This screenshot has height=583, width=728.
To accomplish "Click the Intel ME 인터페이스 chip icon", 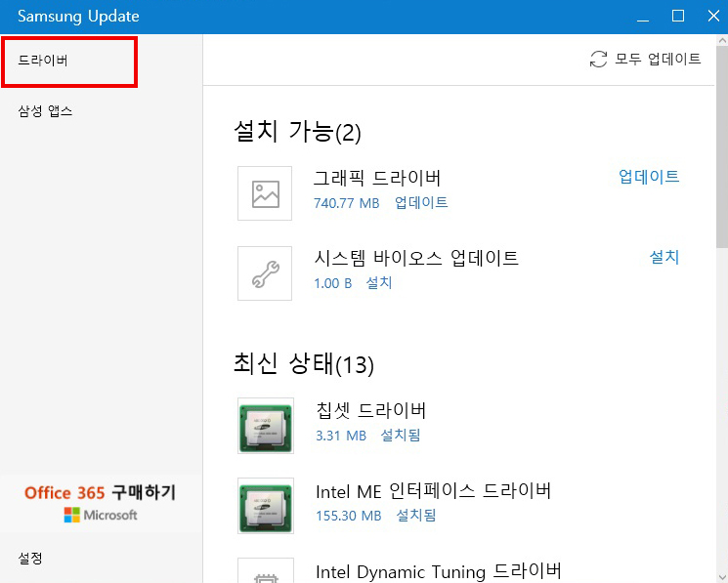I will 266,506.
